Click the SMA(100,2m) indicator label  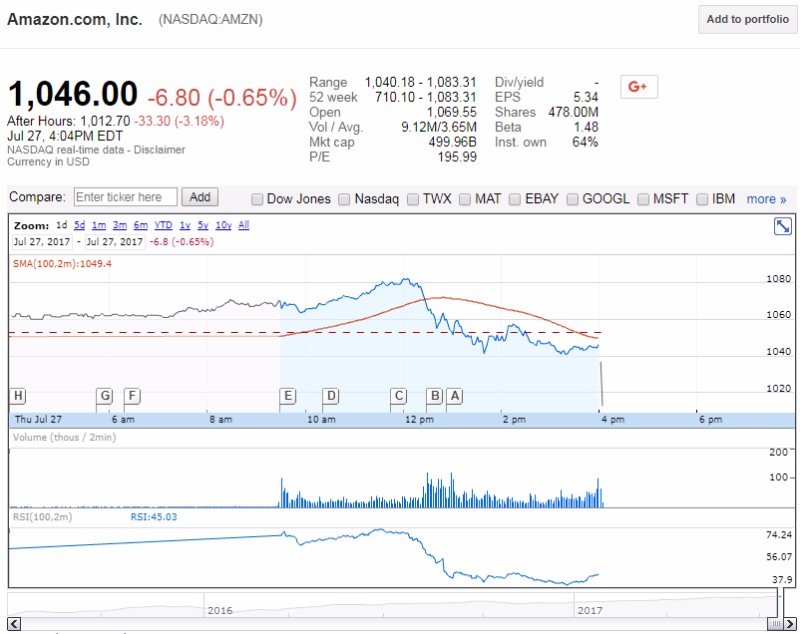click(62, 264)
